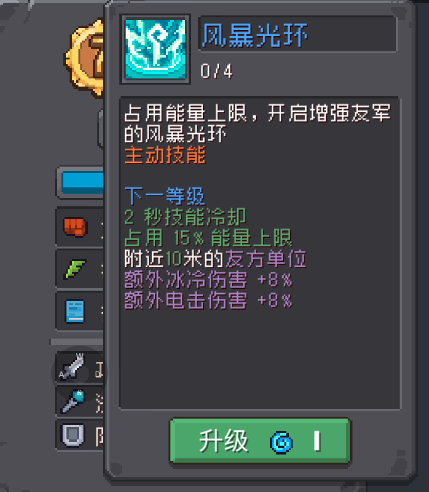Click the teal magic wand icon

[74, 401]
